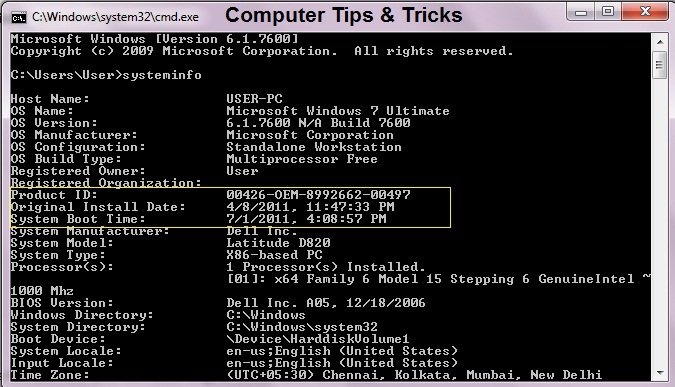The image size is (675, 387).
Task: Click system type 'X86-based PC'
Action: coord(274,255)
